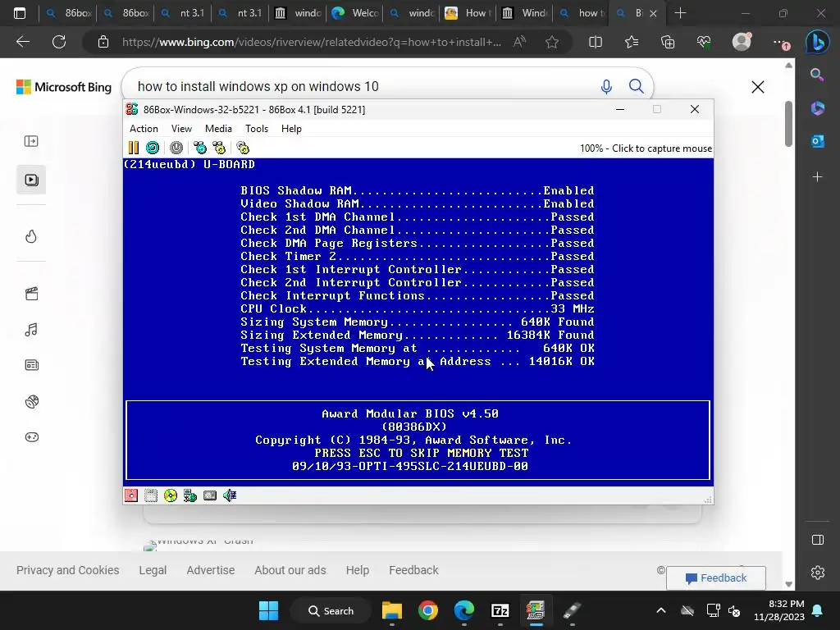This screenshot has height=630, width=840.
Task: Show hidden system tray icons
Action: point(661,610)
